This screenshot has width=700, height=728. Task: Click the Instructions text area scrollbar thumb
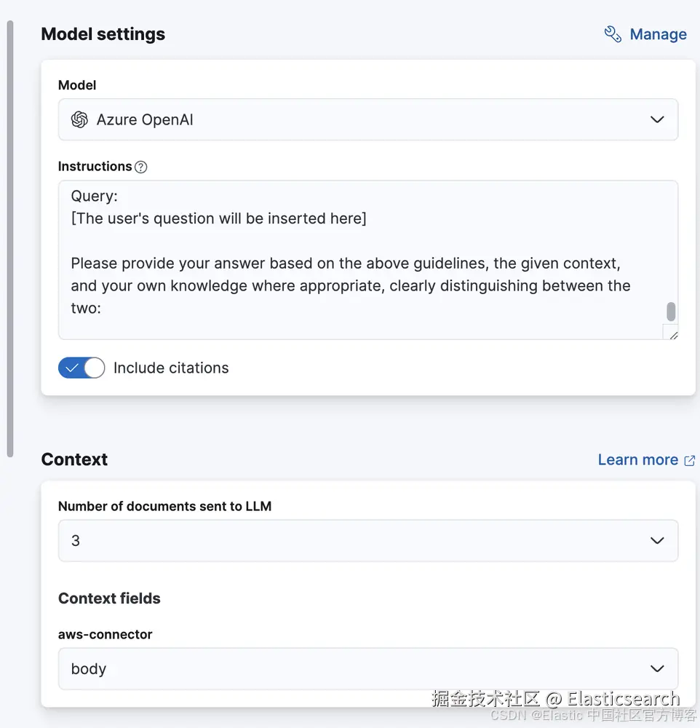click(x=671, y=312)
